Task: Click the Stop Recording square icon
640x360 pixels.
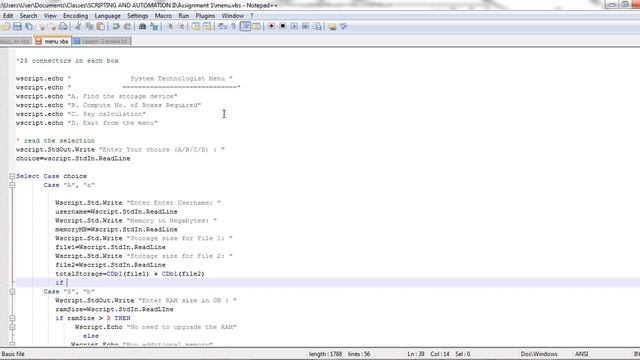Action: click(282, 27)
